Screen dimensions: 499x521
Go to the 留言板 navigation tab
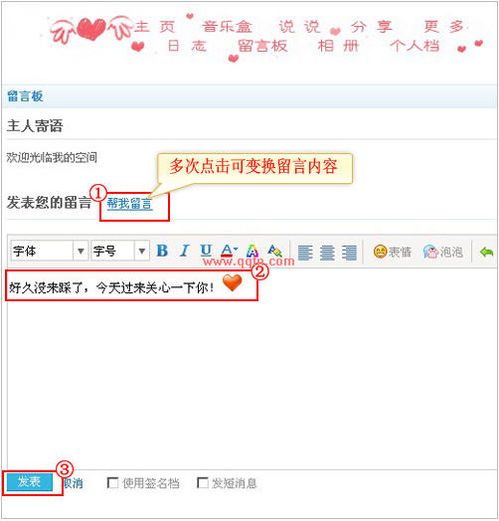[263, 46]
